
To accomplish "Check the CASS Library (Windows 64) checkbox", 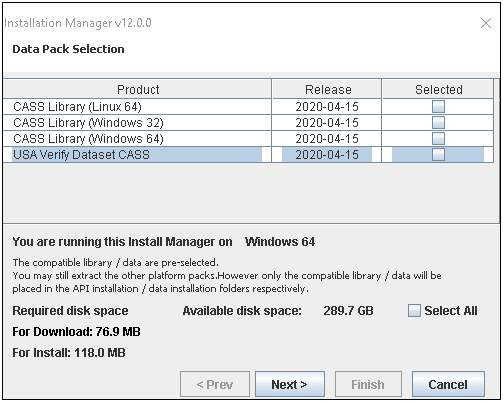I will [x=438, y=139].
